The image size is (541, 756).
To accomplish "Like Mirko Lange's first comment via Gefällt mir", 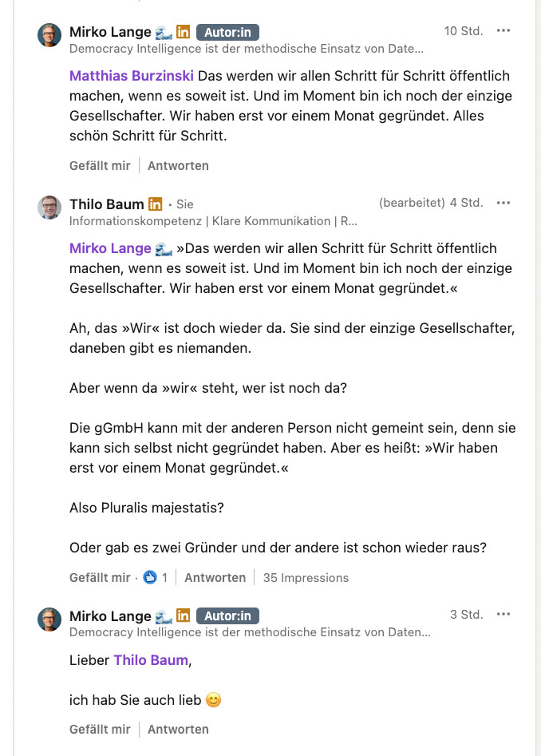I will [x=100, y=165].
